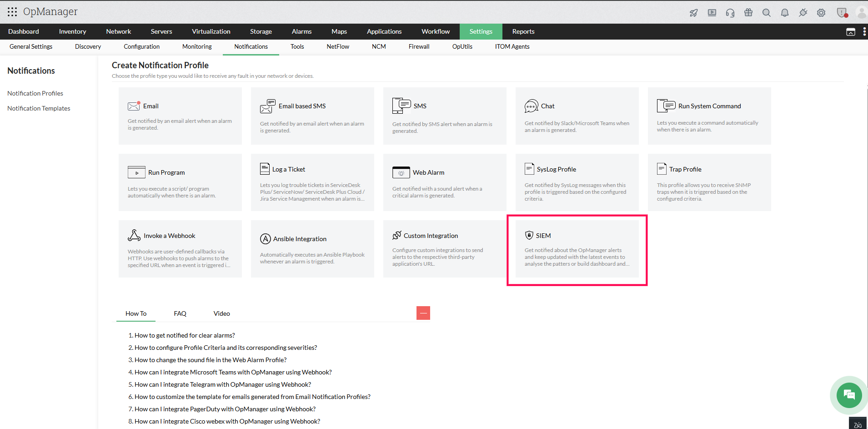
Task: Open the alarm bell notifications icon
Action: (785, 13)
